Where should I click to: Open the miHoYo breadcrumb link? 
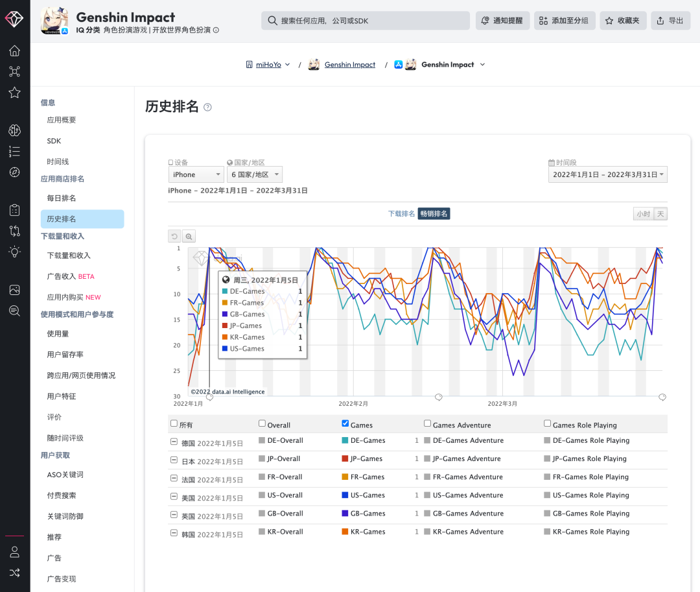269,64
